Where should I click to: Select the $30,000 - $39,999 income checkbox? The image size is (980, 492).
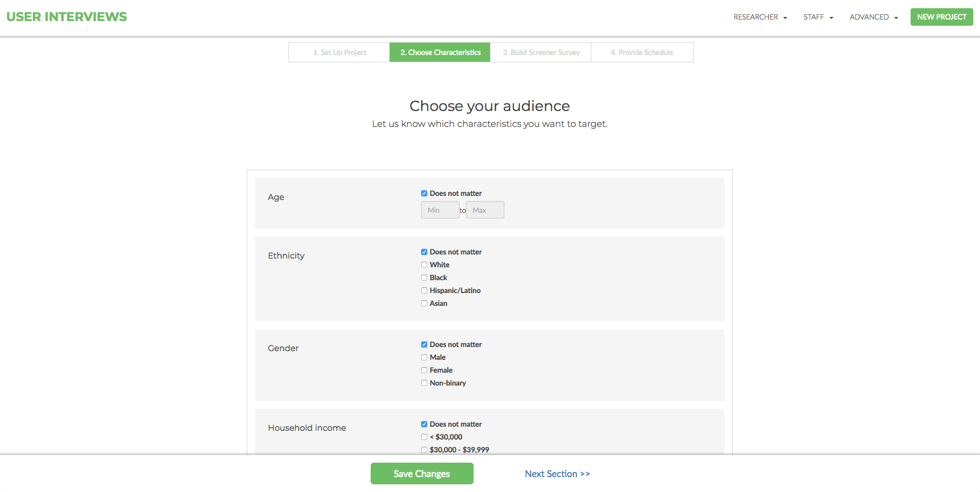[x=424, y=449]
